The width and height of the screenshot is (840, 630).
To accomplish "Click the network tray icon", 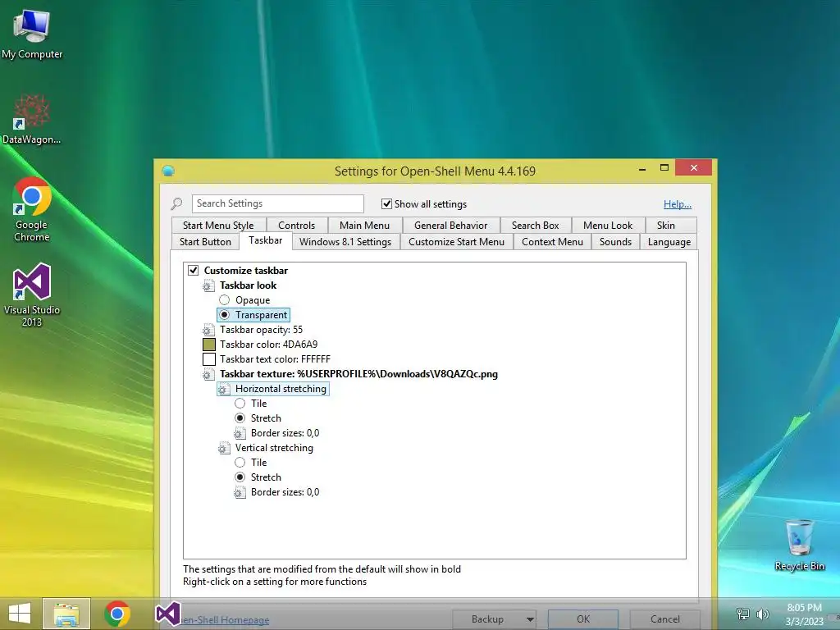I will click(743, 614).
